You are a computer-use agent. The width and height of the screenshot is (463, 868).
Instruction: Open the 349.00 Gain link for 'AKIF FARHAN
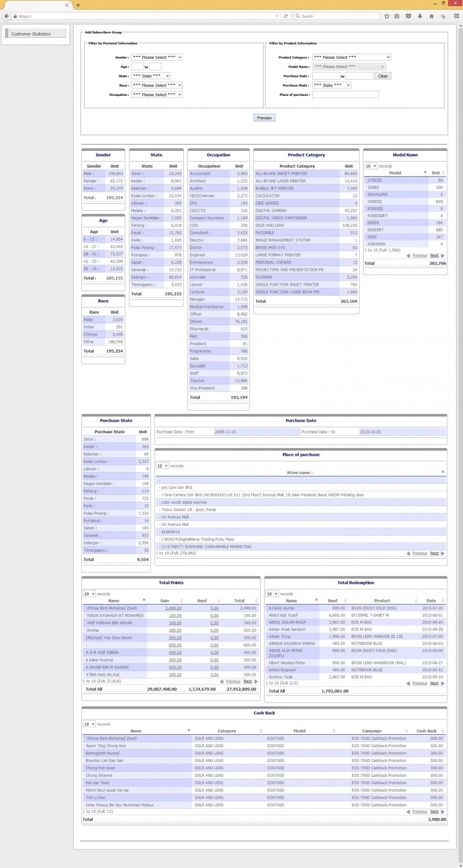pos(175,623)
